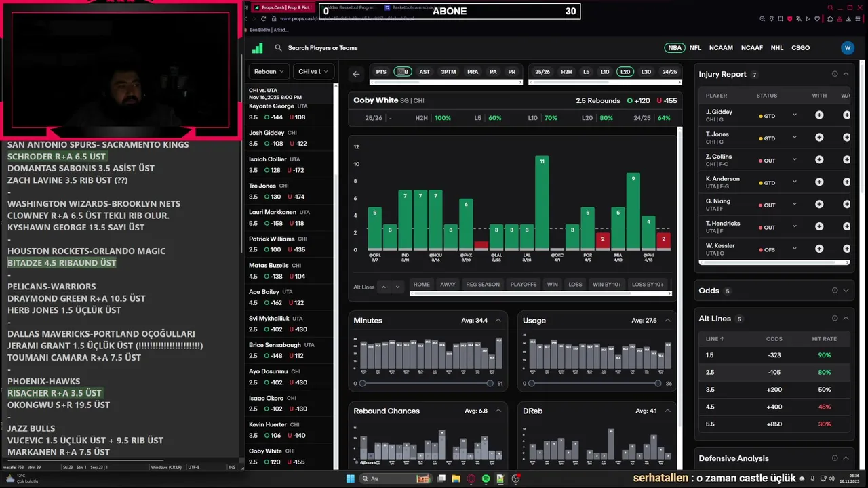Switch to the AST stat tab
Screen dimensions: 868x488
coord(425,72)
